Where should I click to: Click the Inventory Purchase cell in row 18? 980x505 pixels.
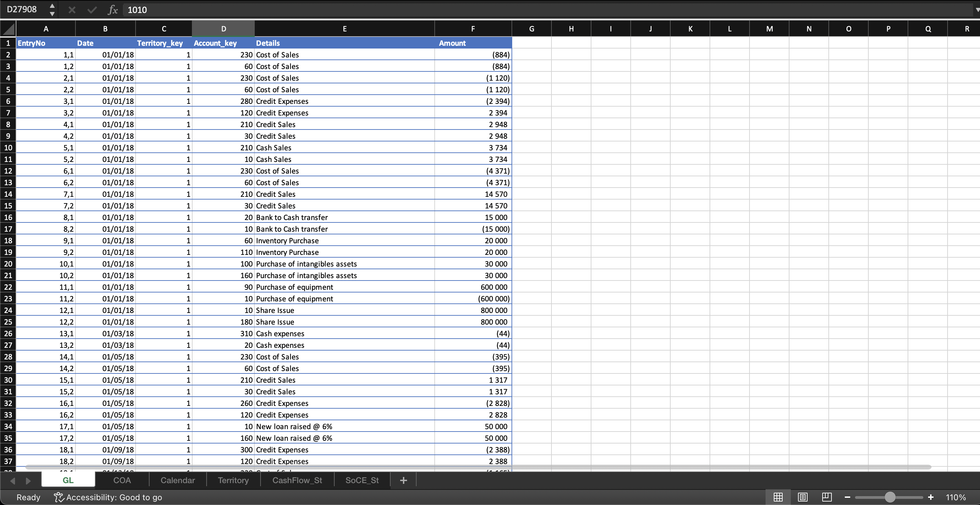(x=344, y=241)
